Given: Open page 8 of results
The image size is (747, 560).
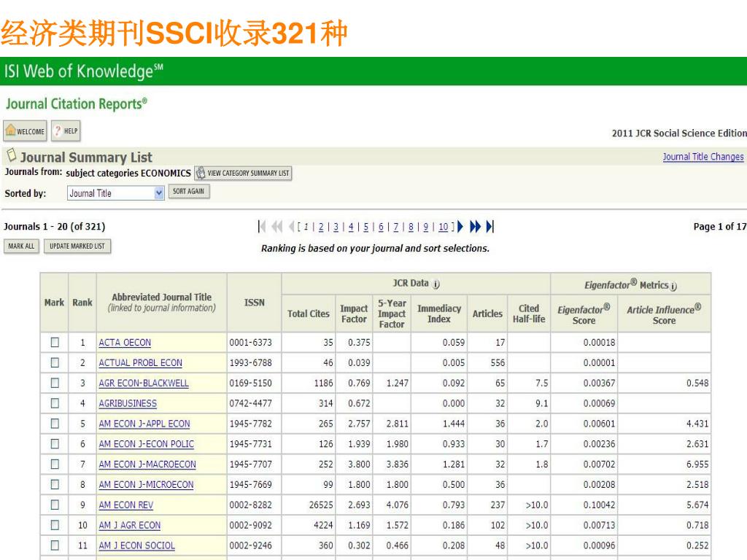Looking at the screenshot, I should (411, 227).
